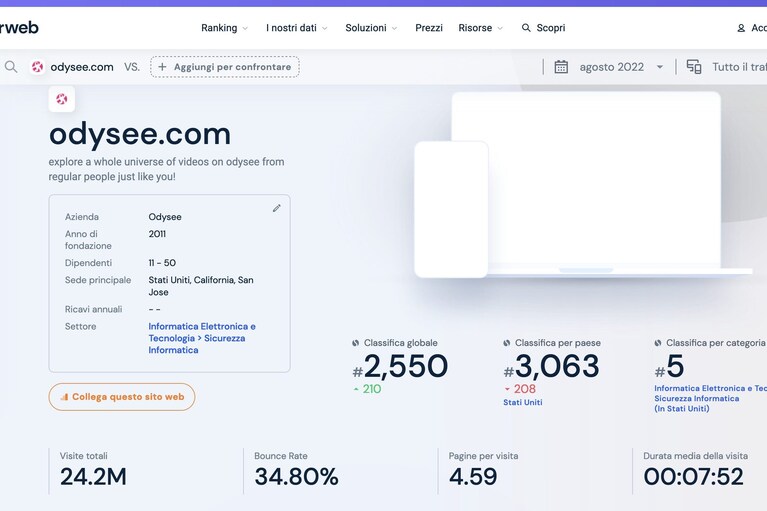Expand the Ranking chevron arrow
Screen dimensions: 767x511
(x=245, y=28)
